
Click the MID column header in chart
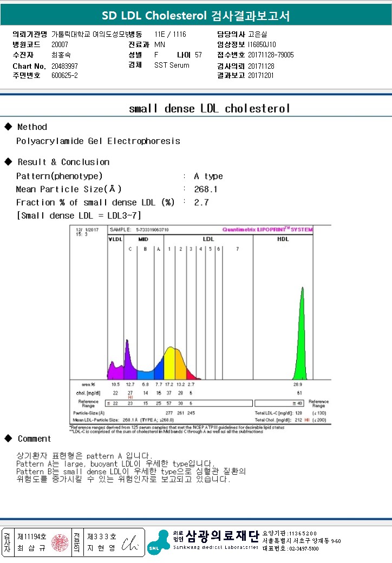(x=143, y=239)
